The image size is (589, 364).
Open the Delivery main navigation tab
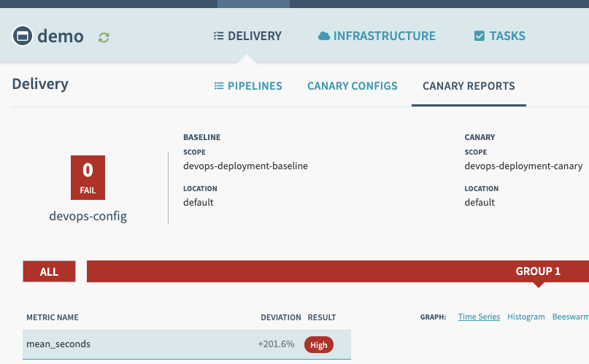[247, 36]
